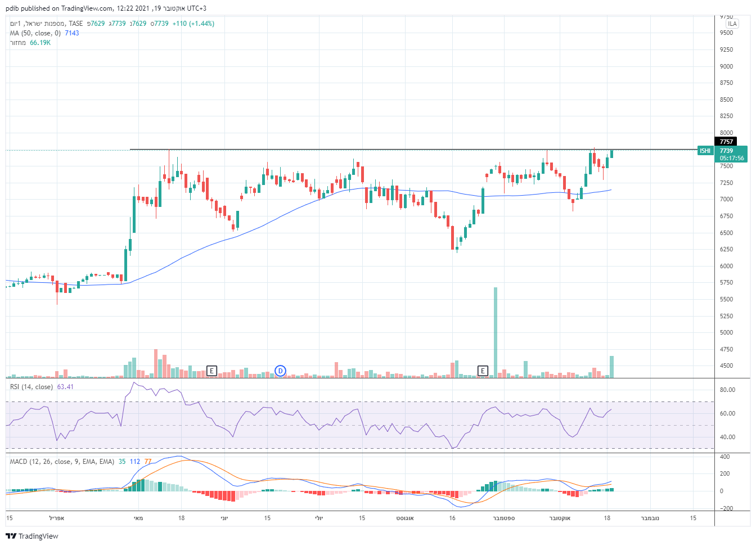
Task: Click the pdib published on TradingView.com header
Action: tap(106, 8)
